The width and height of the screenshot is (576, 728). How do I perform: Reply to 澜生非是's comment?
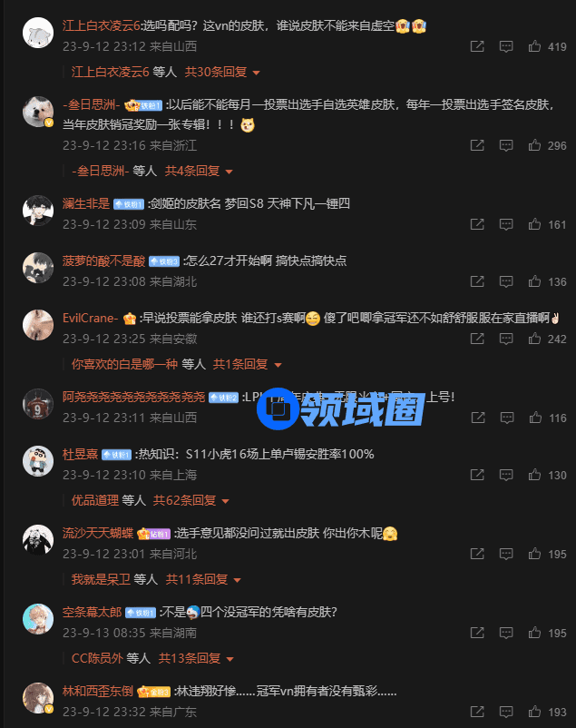click(506, 225)
